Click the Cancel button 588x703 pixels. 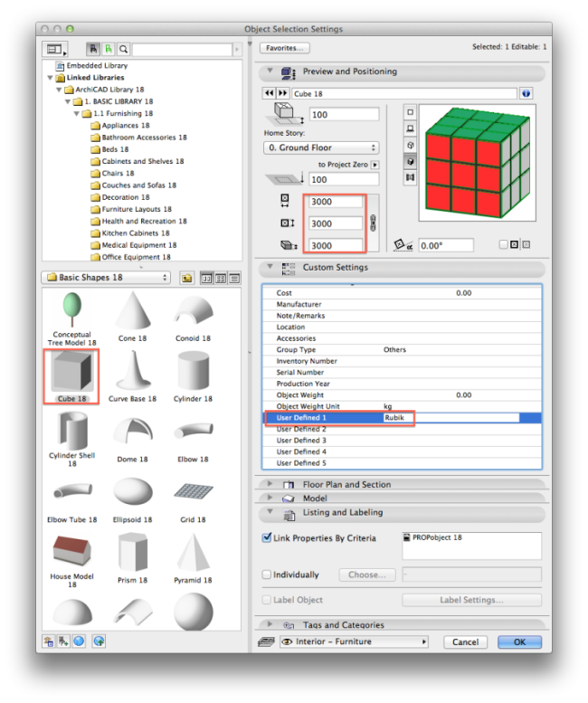[x=465, y=642]
